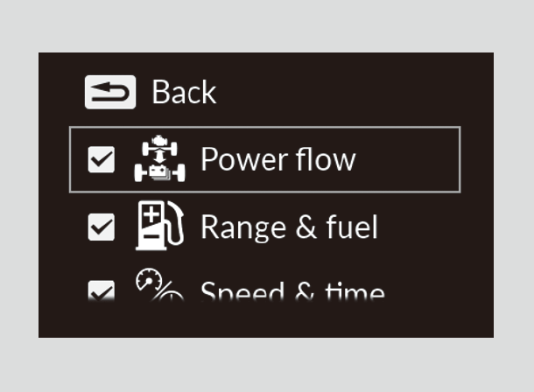Select the Range & fuel text label

(x=289, y=227)
